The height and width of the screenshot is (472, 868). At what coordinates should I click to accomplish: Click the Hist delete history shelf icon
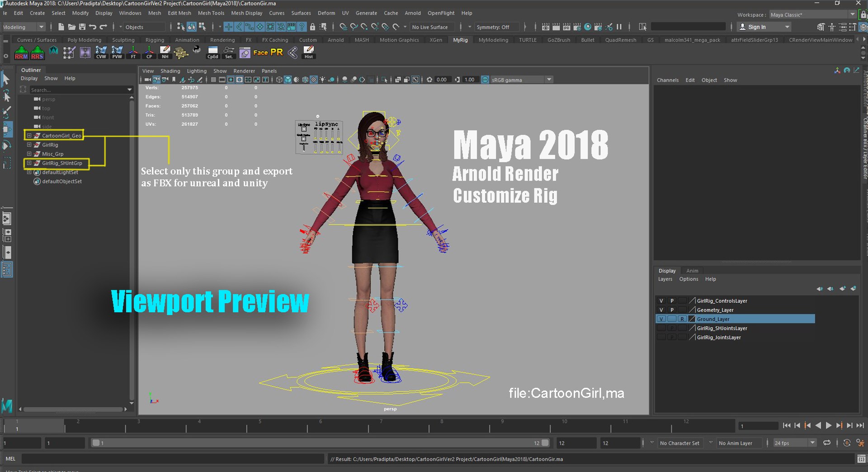coord(309,52)
